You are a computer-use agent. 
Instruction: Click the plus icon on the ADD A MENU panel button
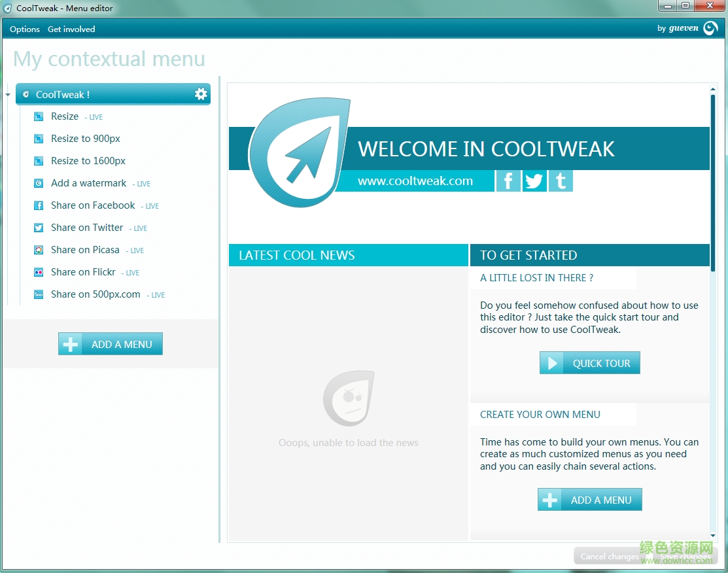[70, 343]
